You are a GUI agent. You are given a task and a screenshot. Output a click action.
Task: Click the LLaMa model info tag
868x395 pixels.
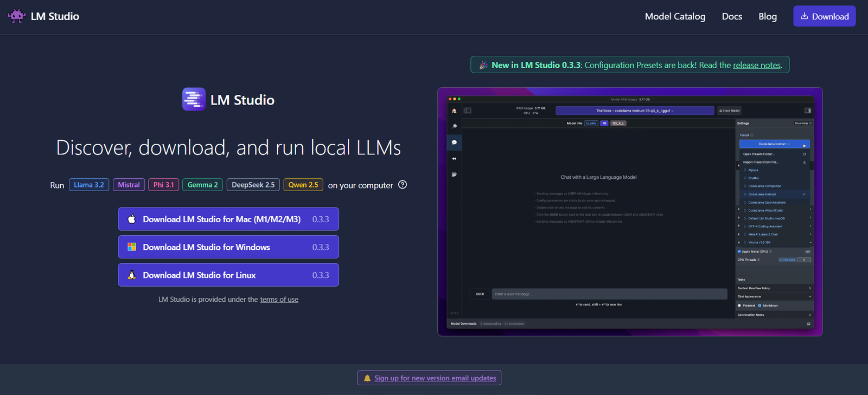coord(591,123)
